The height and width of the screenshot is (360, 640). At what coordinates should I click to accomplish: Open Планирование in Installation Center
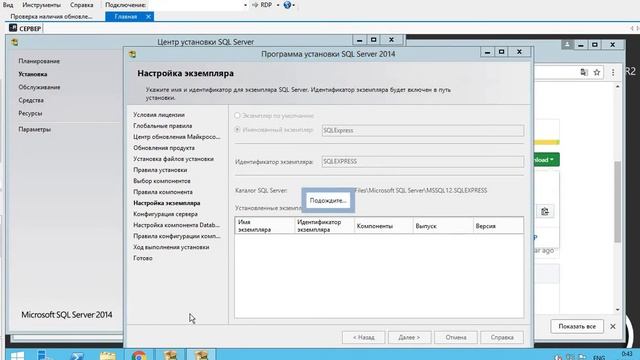coord(39,61)
